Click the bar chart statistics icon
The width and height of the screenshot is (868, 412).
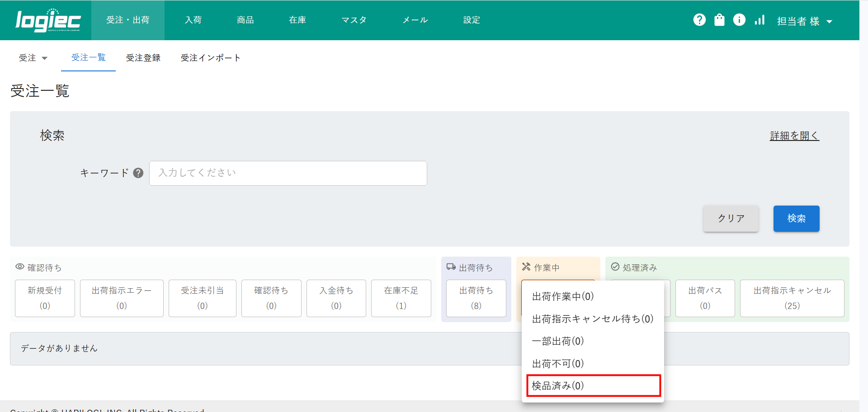(x=759, y=20)
